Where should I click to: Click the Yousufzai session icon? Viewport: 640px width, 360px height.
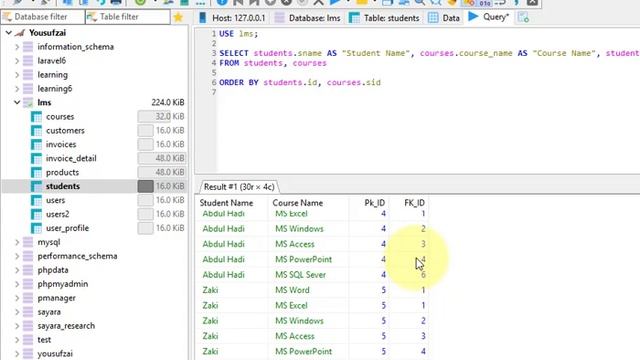click(x=20, y=33)
